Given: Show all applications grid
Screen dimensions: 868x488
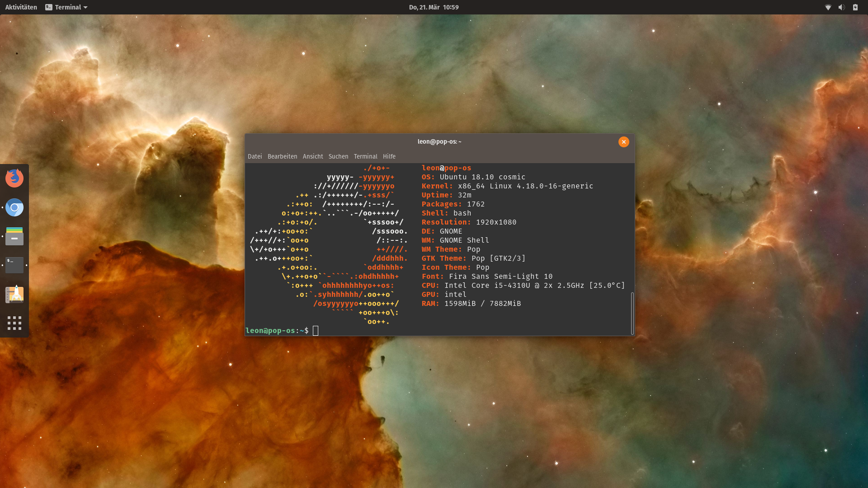Looking at the screenshot, I should click(14, 323).
